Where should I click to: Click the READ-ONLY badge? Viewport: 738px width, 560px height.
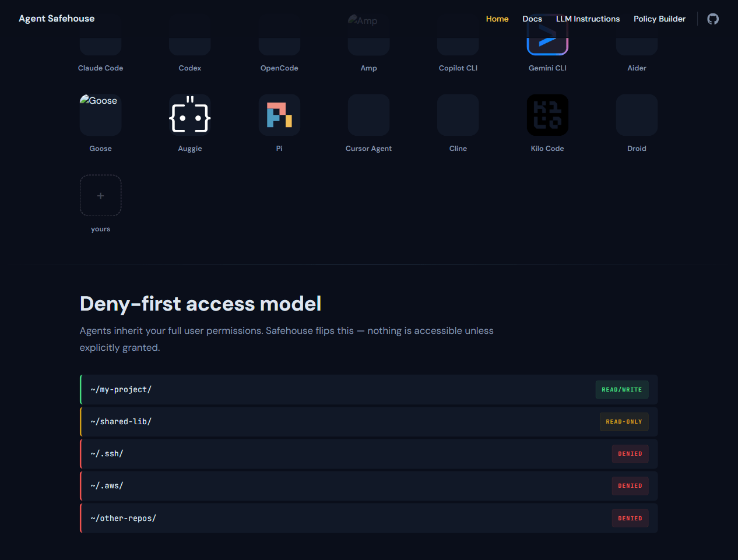click(x=624, y=421)
